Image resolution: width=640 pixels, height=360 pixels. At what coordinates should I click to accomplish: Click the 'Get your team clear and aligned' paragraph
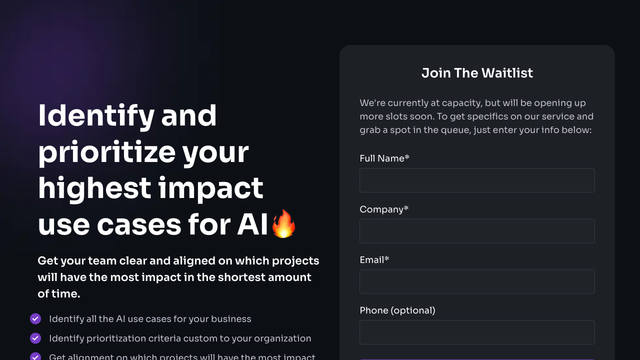(x=178, y=277)
